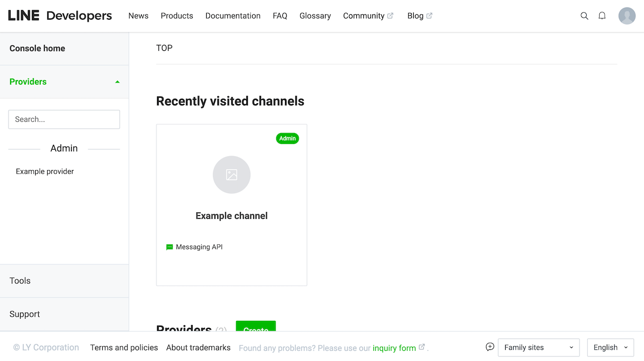Viewport: 644px width, 361px height.
Task: Open the notifications bell icon
Action: pyautogui.click(x=602, y=16)
